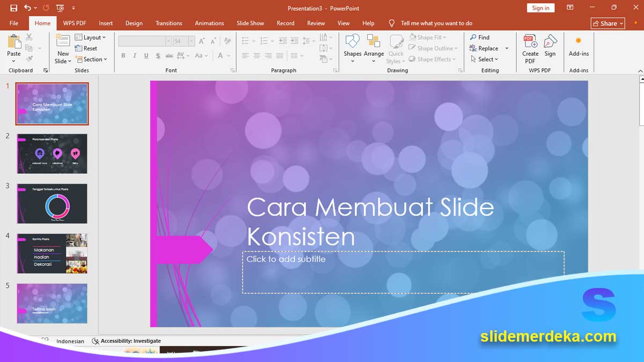
Task: Click the Sign in button
Action: pos(540,8)
